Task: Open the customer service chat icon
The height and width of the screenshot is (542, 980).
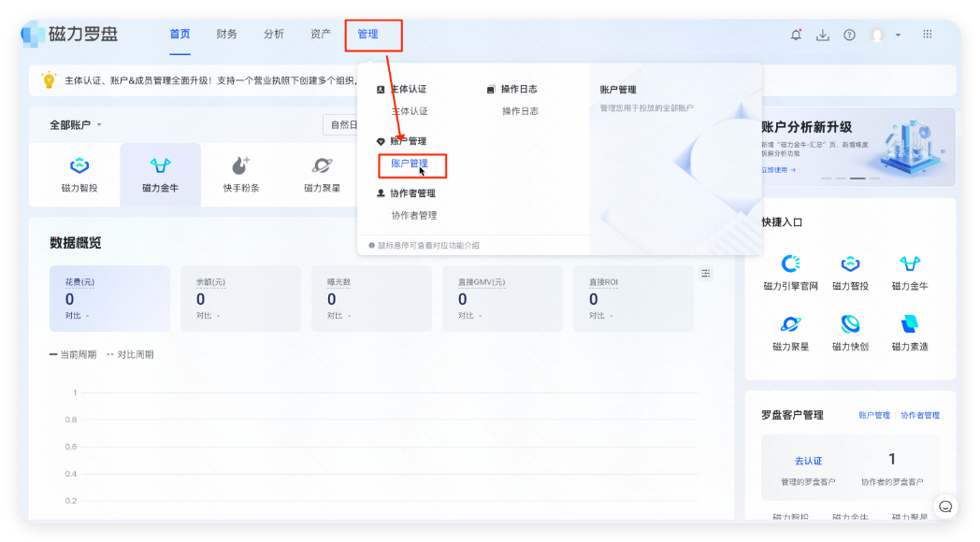Action: click(x=945, y=506)
